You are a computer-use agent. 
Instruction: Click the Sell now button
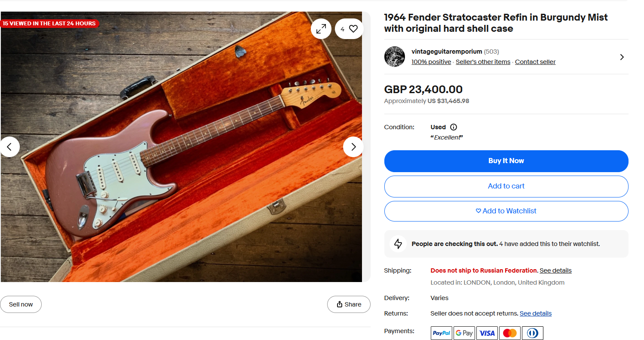pyautogui.click(x=21, y=304)
